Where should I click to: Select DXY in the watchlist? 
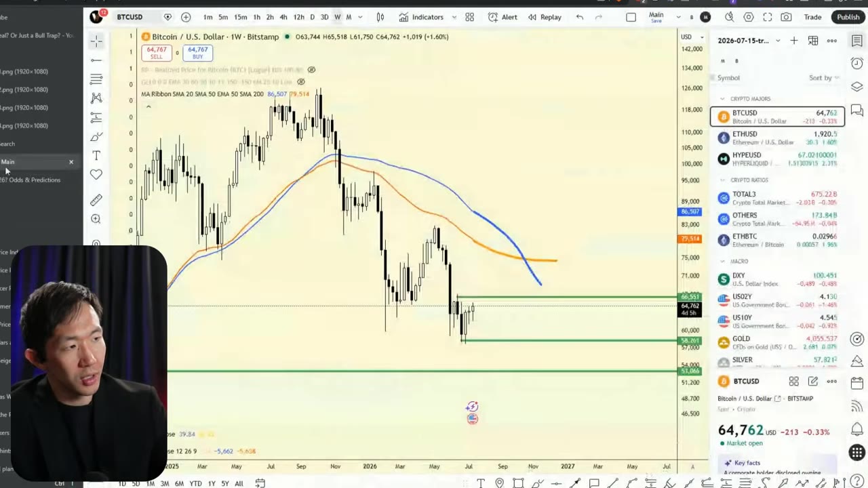pos(777,279)
